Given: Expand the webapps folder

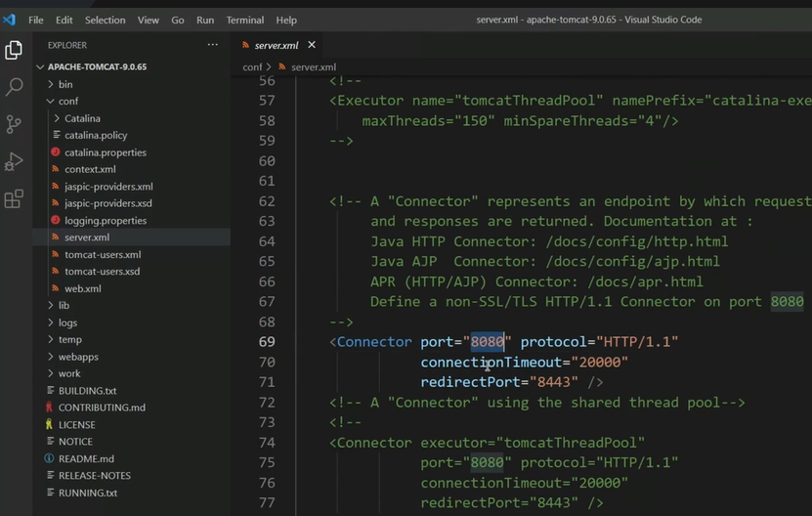Looking at the screenshot, I should pyautogui.click(x=50, y=357).
